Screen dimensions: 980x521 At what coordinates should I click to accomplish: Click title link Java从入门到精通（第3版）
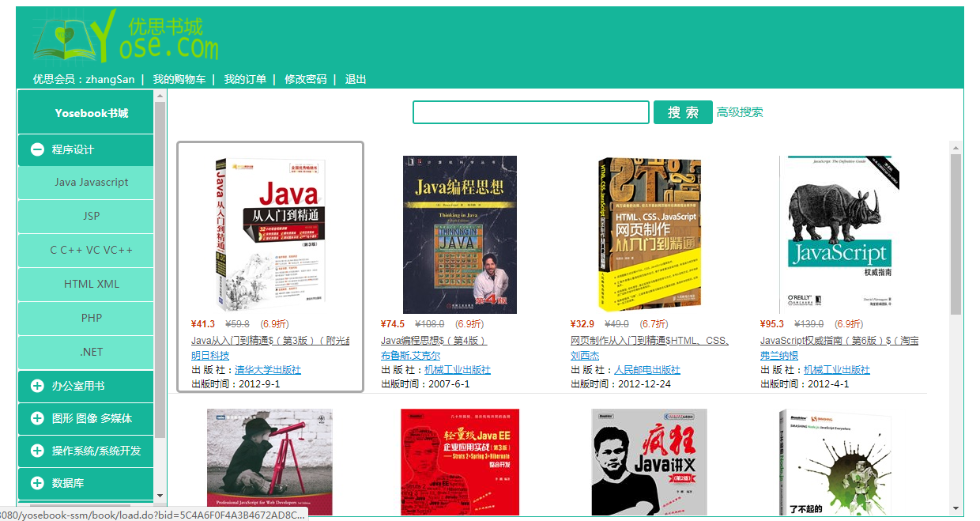270,341
